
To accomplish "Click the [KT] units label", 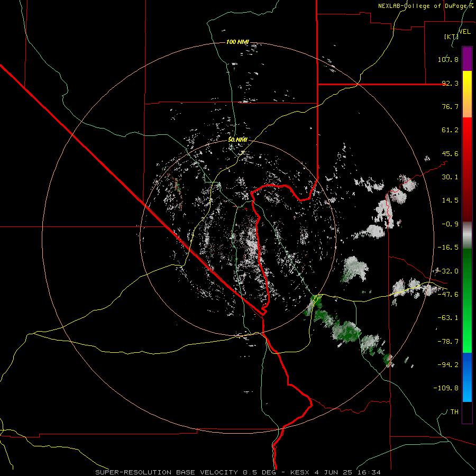I will coord(451,36).
